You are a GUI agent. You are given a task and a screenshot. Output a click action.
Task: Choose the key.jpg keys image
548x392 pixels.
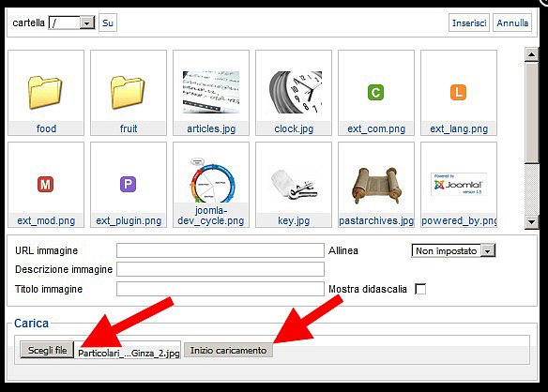tap(295, 185)
